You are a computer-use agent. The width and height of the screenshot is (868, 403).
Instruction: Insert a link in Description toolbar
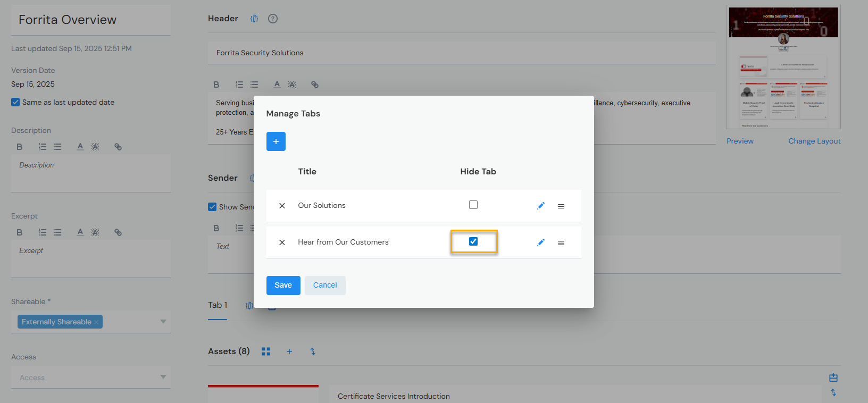[118, 147]
